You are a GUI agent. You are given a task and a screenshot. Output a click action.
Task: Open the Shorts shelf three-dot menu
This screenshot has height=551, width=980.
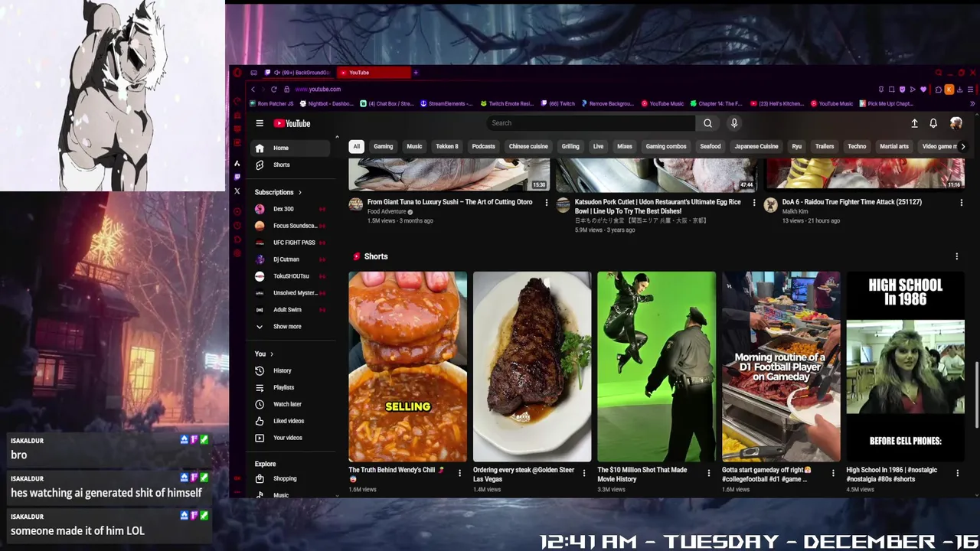[956, 256]
